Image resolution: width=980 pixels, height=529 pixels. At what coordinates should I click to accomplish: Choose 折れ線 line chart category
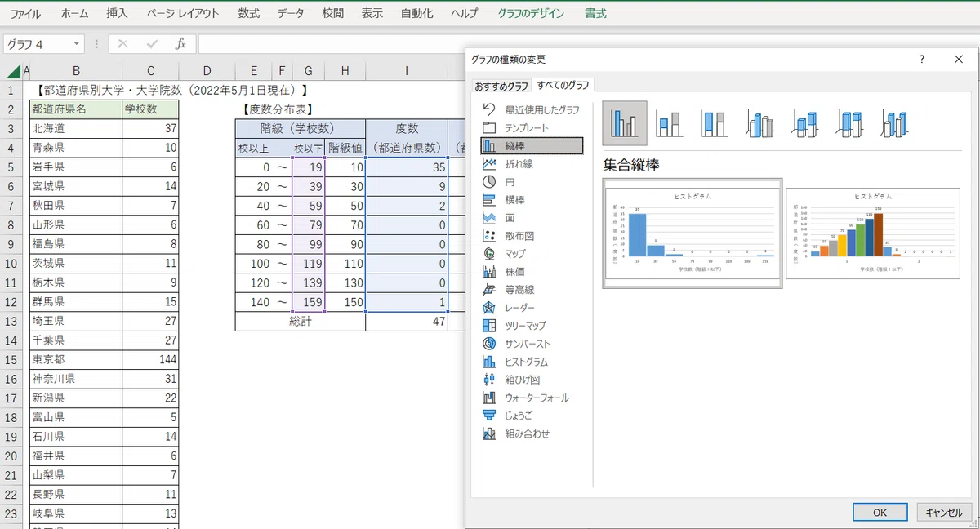(x=532, y=163)
